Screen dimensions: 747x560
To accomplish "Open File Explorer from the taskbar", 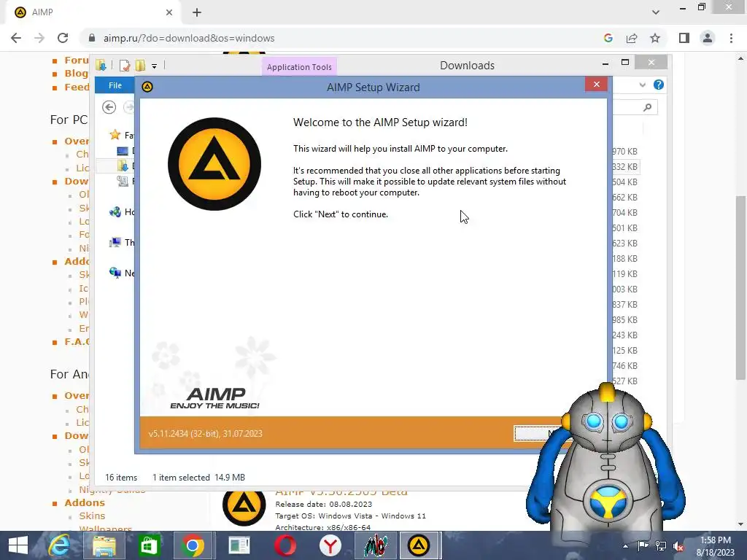I will (x=104, y=545).
